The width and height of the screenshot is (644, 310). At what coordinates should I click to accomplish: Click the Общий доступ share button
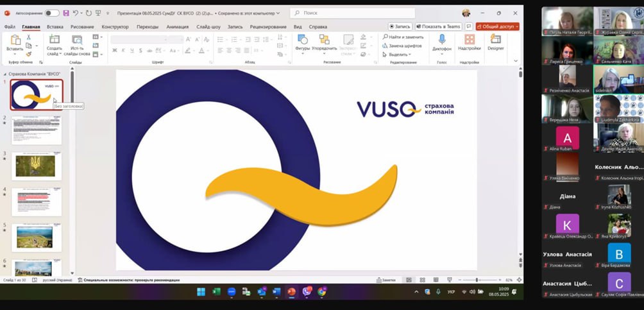(497, 26)
